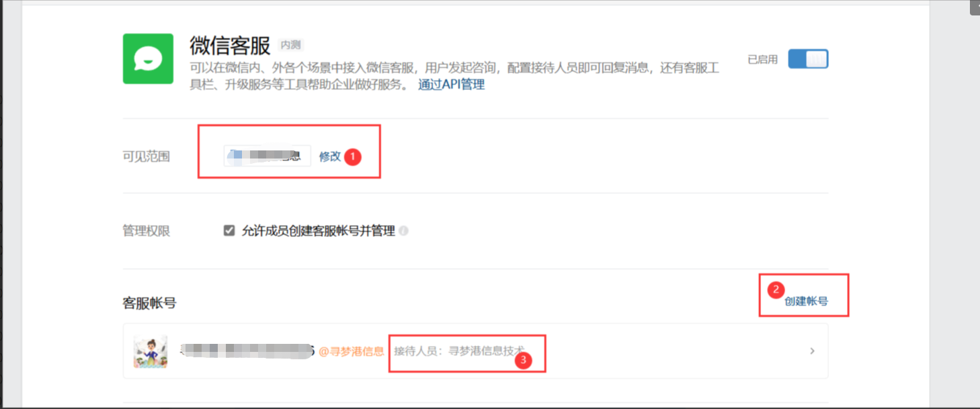This screenshot has width=980, height=409.
Task: Open the 通过API管理 link
Action: [451, 85]
